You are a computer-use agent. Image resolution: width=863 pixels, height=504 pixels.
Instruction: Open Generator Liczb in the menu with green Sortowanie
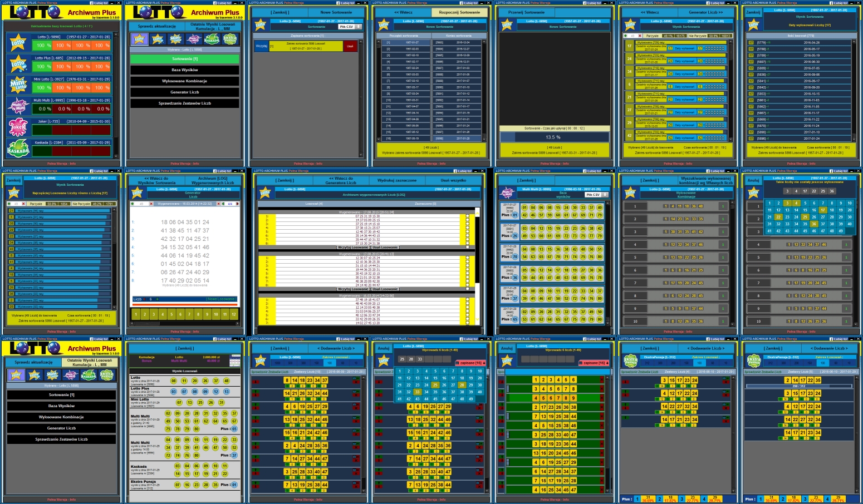pos(185,92)
